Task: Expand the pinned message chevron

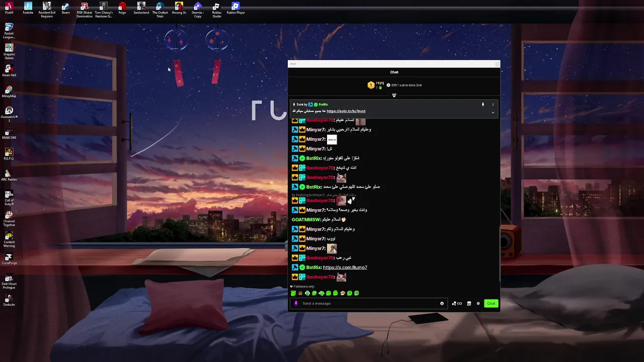Action: [493, 113]
